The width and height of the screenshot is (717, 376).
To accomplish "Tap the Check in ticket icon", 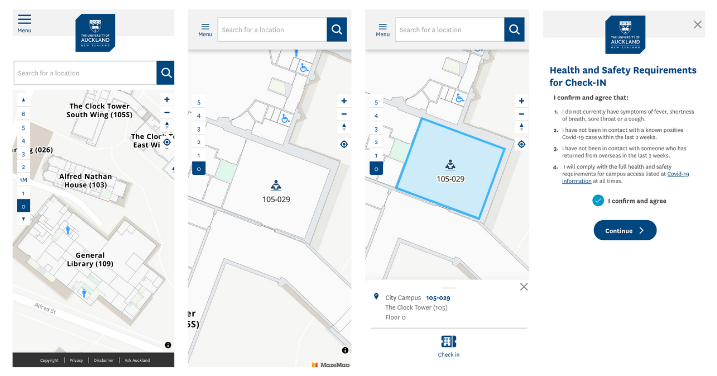I will 449,342.
